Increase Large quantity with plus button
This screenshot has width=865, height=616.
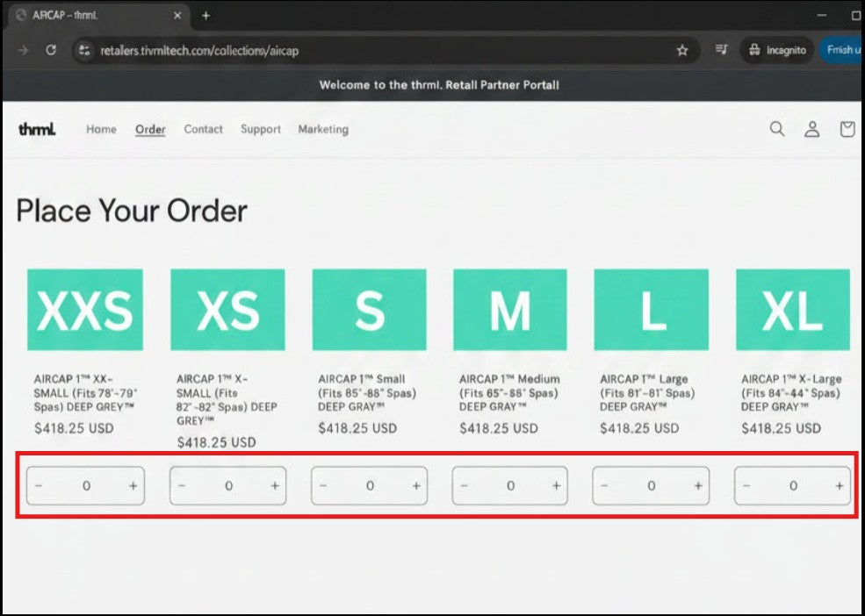[698, 486]
